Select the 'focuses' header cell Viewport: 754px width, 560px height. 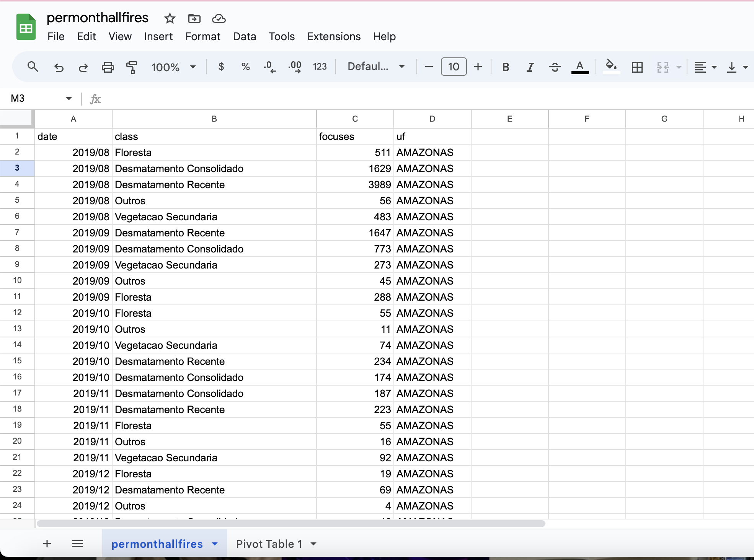[x=355, y=137]
